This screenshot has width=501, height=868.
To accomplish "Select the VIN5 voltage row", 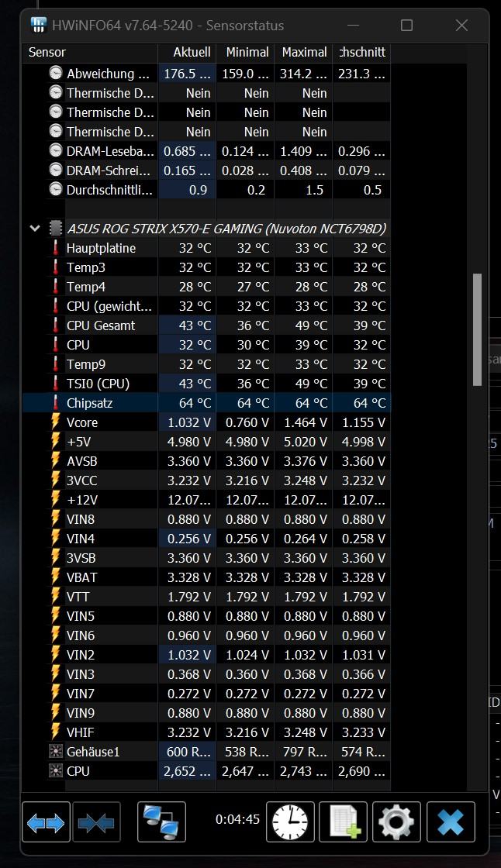I will pos(206,616).
